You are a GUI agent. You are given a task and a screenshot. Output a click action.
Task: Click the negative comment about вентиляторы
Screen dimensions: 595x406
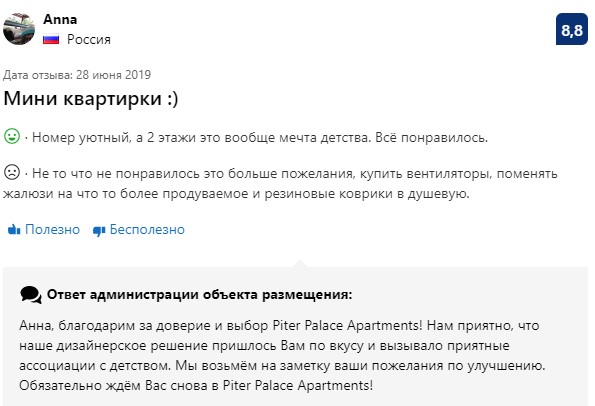point(281,184)
